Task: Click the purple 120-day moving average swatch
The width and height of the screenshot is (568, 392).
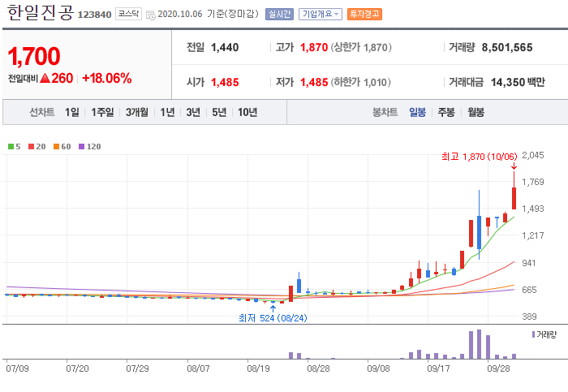Action: point(81,146)
